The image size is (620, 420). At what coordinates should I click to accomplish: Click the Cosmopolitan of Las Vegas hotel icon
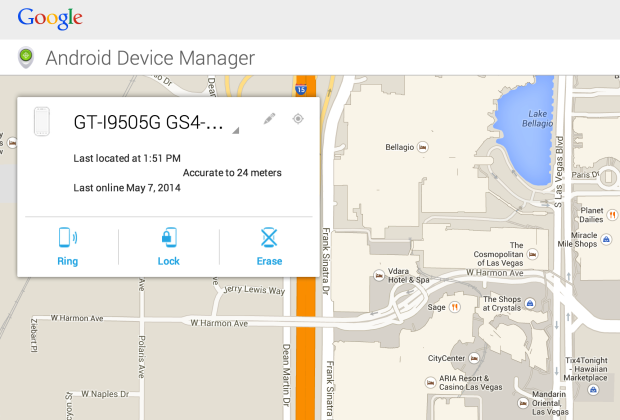[x=533, y=254]
